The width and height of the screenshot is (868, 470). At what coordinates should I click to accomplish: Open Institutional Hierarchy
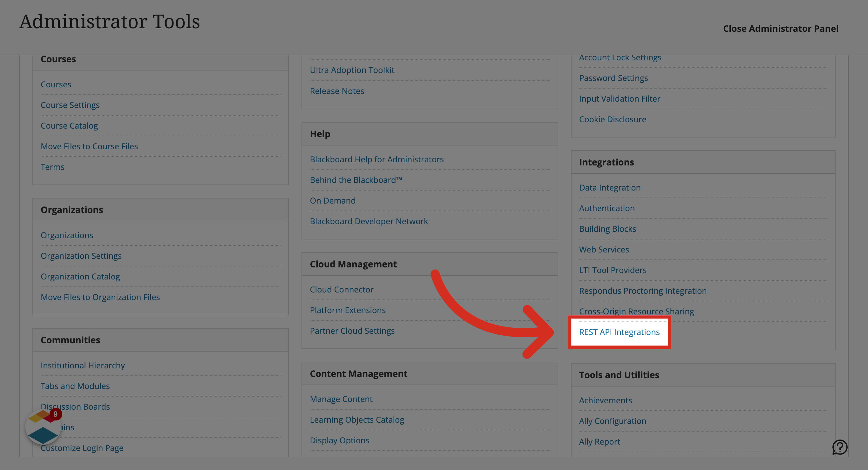[x=83, y=365]
